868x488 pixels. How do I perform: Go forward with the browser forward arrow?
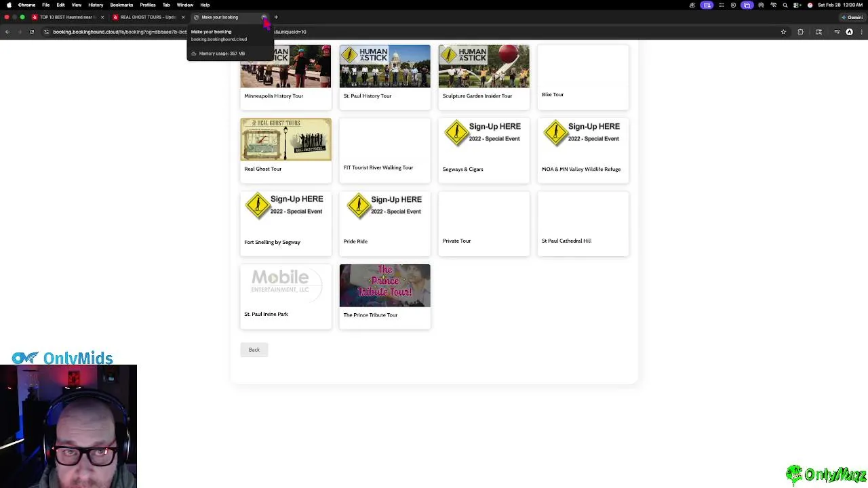[x=19, y=32]
